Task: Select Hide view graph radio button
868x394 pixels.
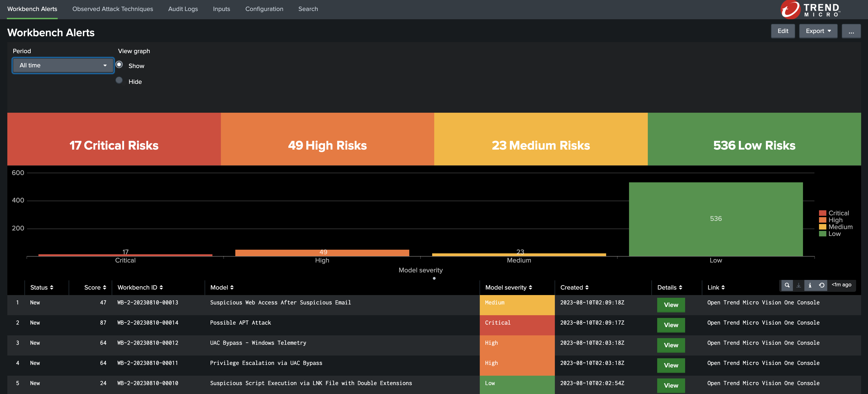Action: click(119, 80)
